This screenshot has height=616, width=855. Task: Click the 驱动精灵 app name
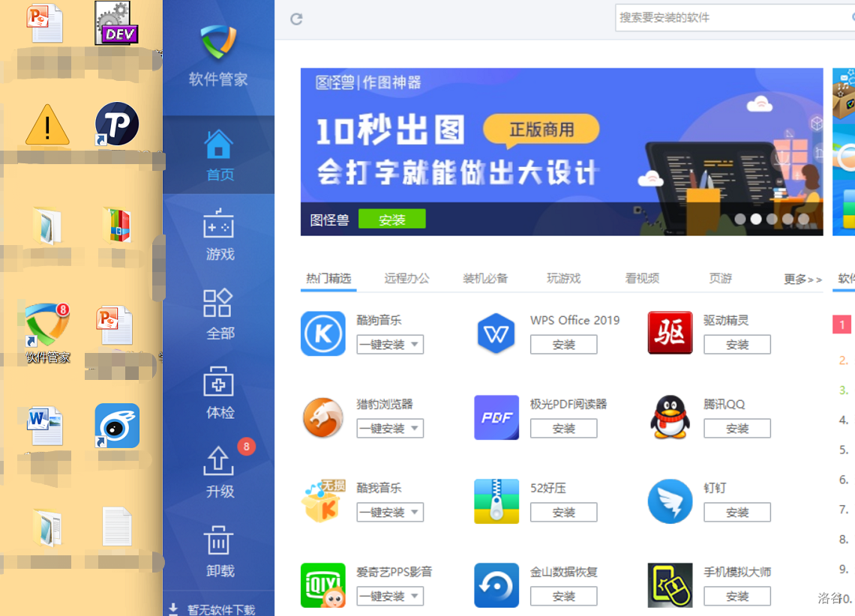coord(726,320)
